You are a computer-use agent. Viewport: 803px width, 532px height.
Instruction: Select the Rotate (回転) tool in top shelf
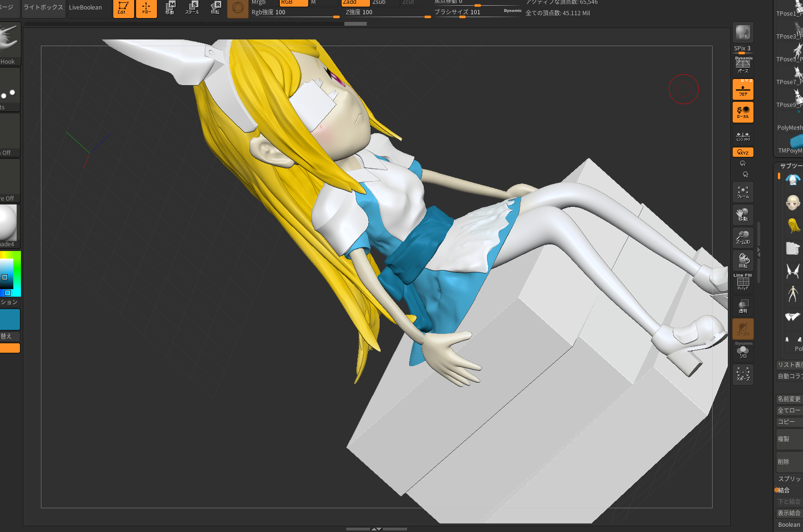tap(215, 8)
